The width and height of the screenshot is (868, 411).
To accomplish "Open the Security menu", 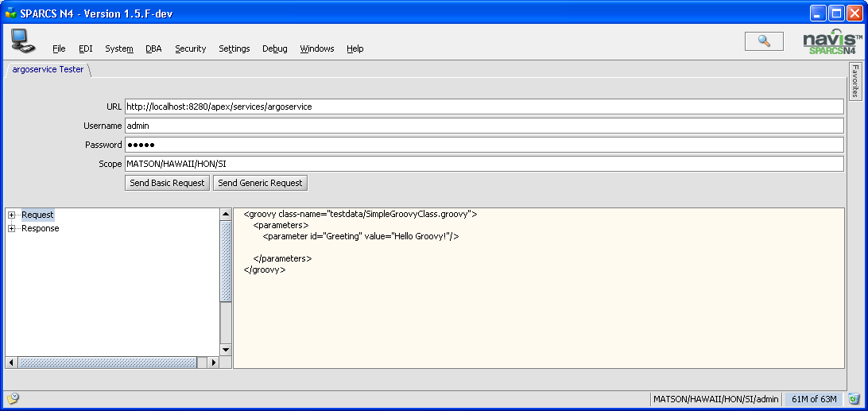I will point(191,48).
